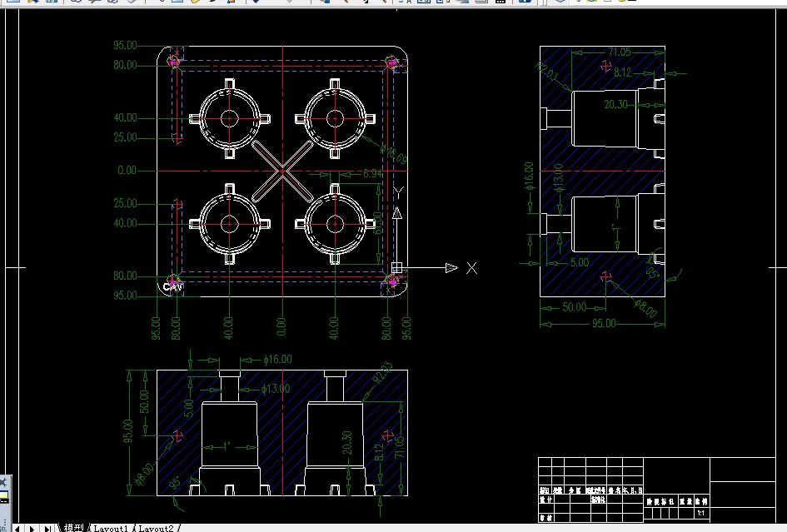Open the Layout2 tab

coord(156,528)
